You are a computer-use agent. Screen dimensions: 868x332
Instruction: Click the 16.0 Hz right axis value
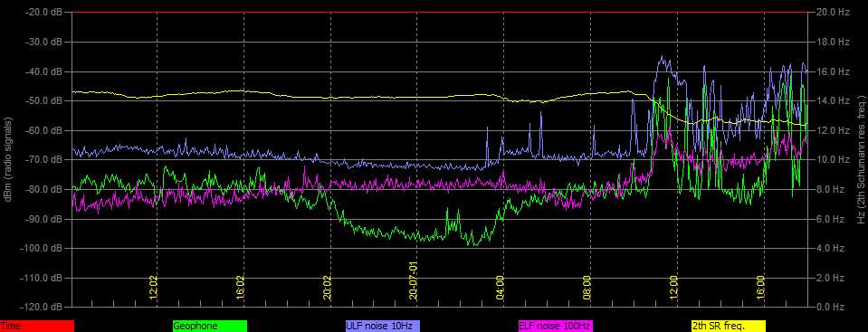pos(832,71)
